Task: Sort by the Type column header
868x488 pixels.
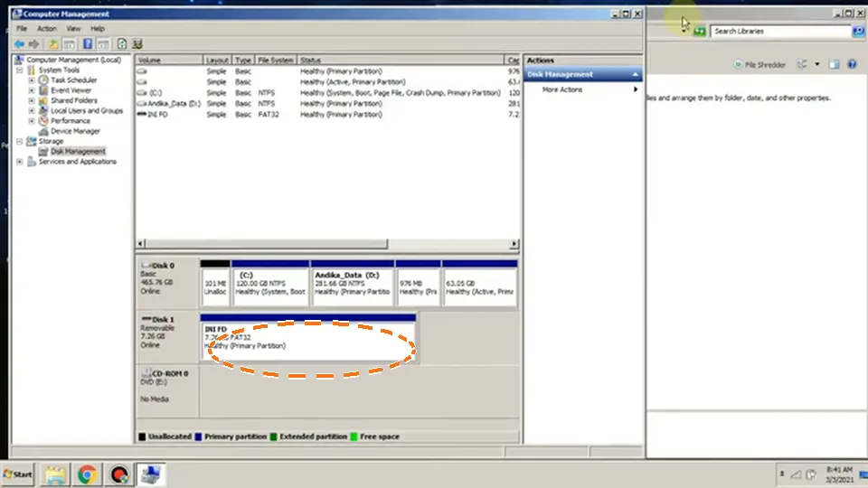Action: [x=243, y=60]
